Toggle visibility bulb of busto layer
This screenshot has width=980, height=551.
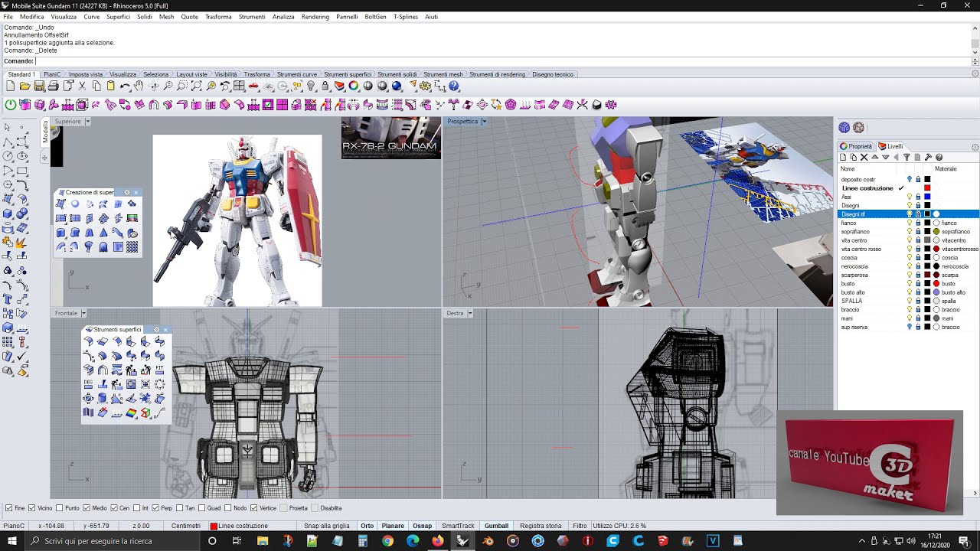[x=910, y=284]
